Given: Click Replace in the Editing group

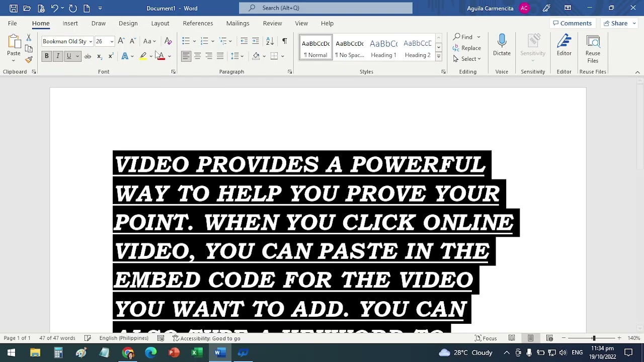Looking at the screenshot, I should click(x=467, y=48).
